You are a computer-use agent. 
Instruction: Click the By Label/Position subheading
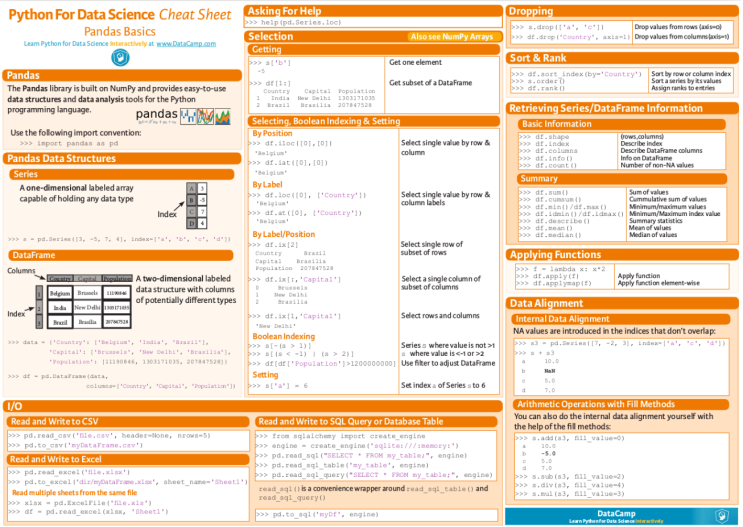pos(283,234)
